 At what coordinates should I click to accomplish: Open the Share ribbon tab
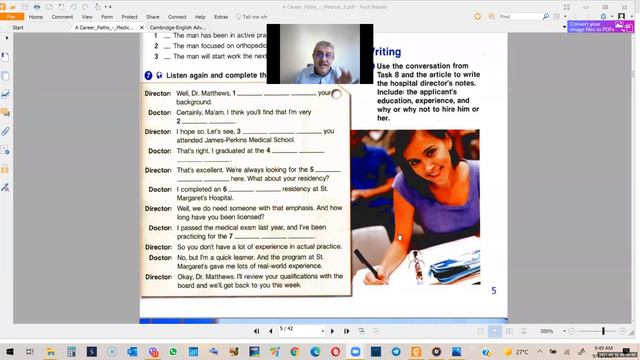click(x=153, y=17)
